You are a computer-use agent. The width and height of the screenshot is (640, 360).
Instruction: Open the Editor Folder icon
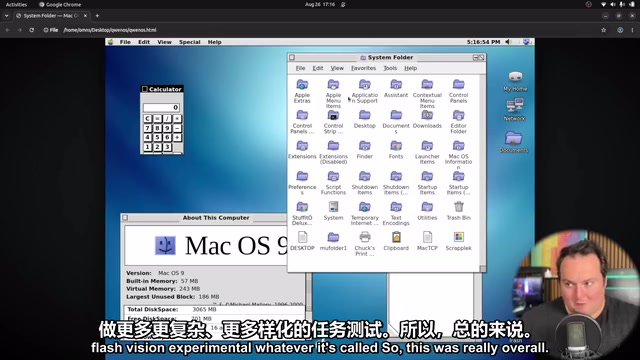pos(458,116)
